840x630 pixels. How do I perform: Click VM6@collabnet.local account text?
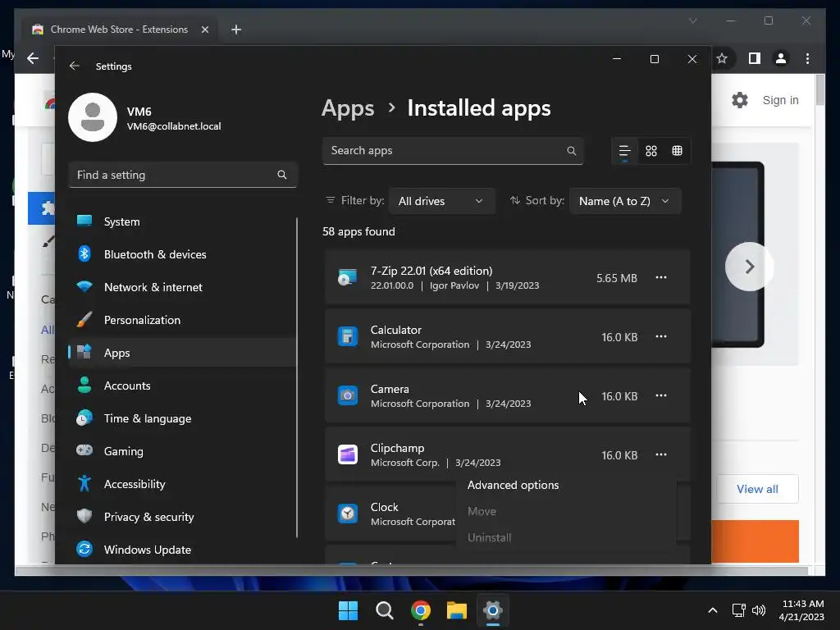point(174,126)
